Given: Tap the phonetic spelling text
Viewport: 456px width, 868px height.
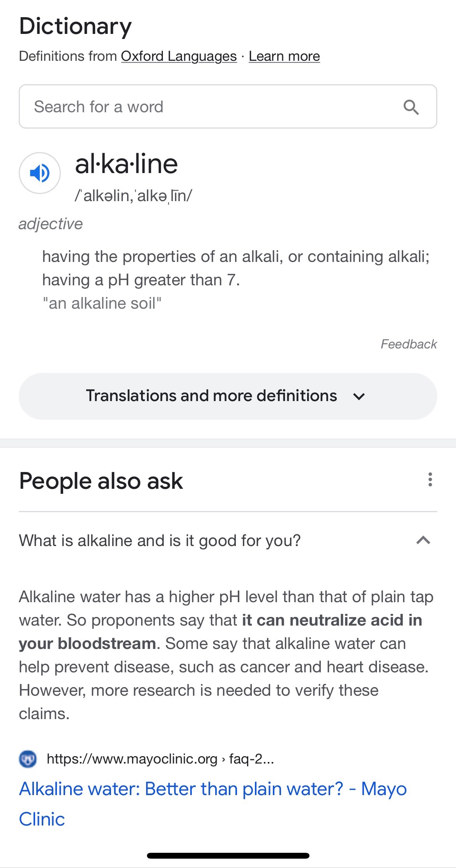Looking at the screenshot, I should point(133,195).
